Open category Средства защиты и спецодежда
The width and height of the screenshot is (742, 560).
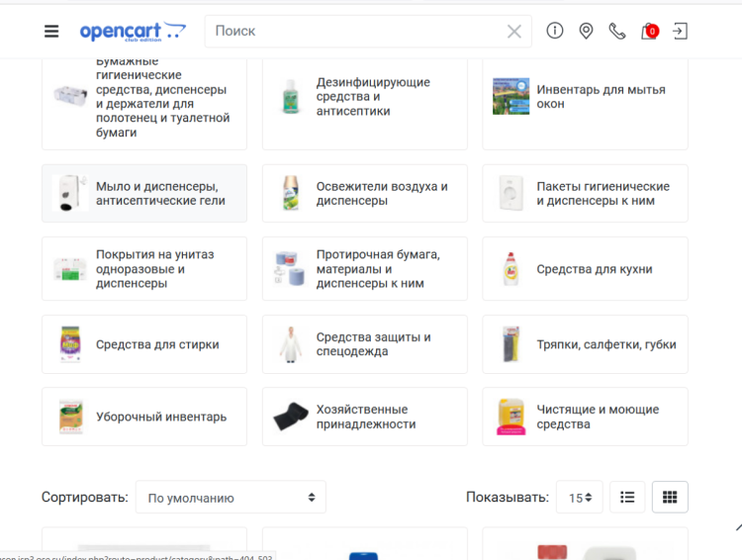click(365, 344)
